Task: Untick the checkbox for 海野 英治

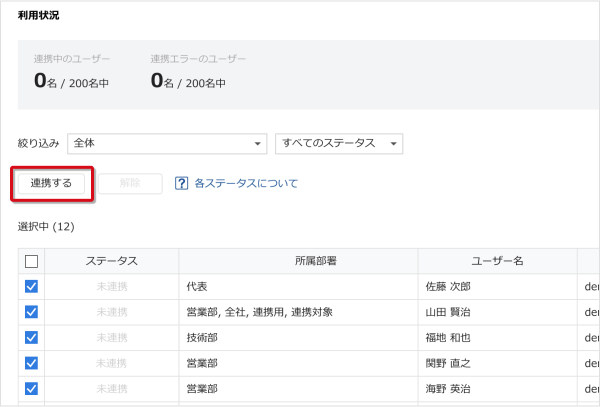Action: [x=31, y=389]
